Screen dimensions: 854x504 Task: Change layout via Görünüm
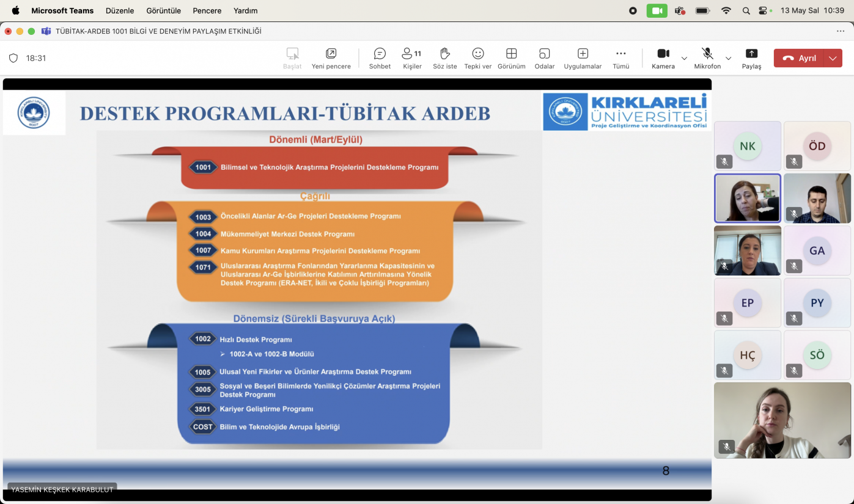coord(512,58)
